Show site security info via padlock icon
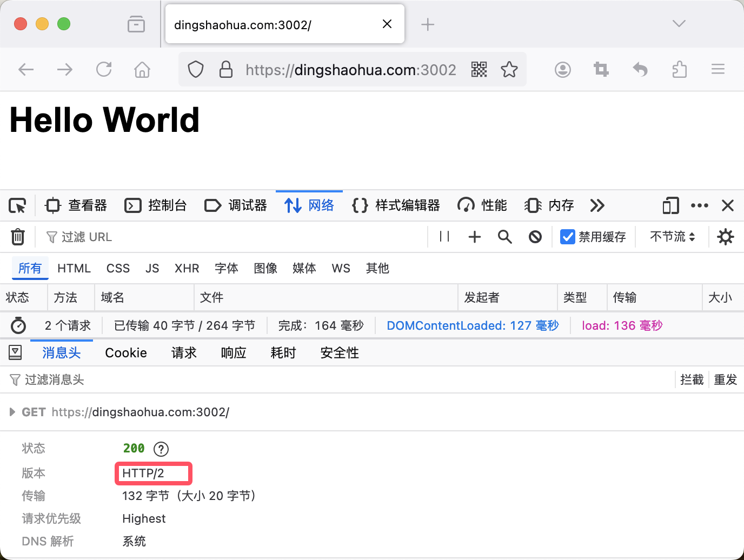Viewport: 744px width, 560px height. click(x=226, y=69)
